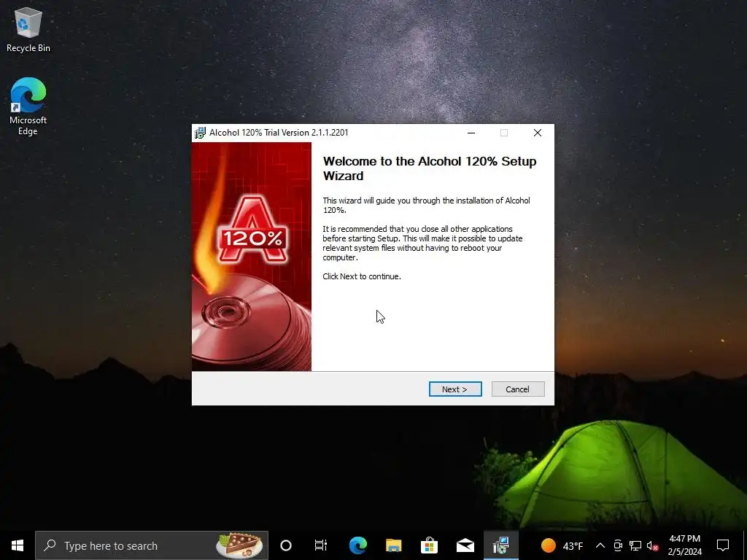Click the Alcohol 120% installer title bar icon
Image resolution: width=747 pixels, height=560 pixels.
[x=200, y=133]
